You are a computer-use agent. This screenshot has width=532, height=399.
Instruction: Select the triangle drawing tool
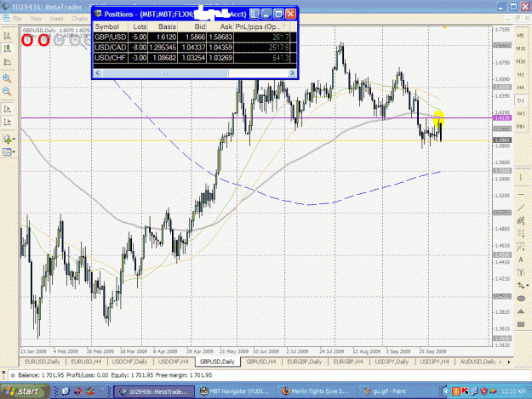pyautogui.click(x=521, y=311)
